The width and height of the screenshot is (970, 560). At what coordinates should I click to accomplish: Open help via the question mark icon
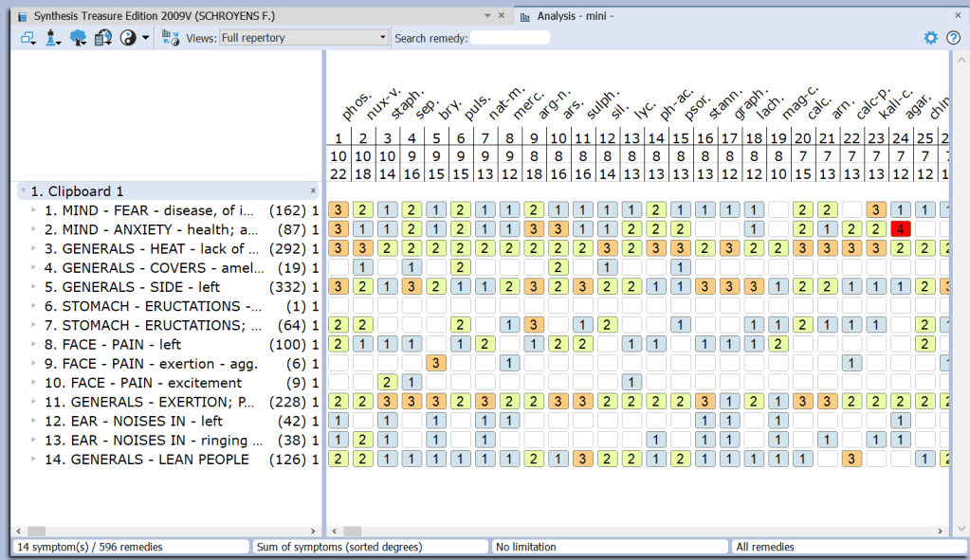pyautogui.click(x=953, y=38)
